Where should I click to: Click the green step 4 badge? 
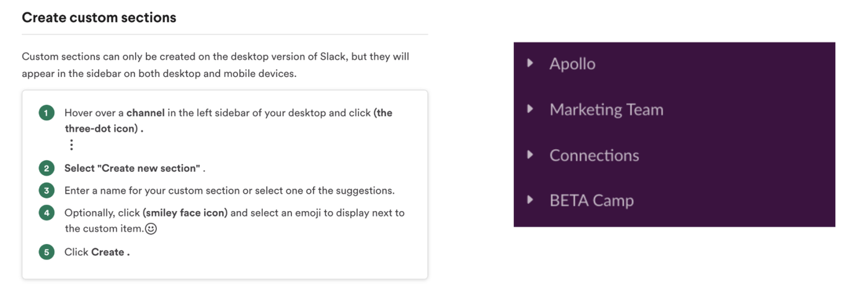pos(46,213)
